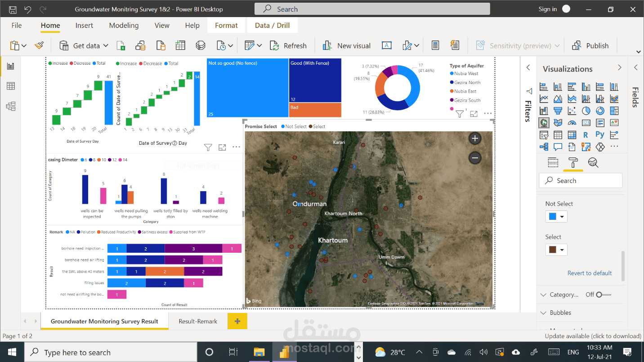Open the Data / Drill ribbon tab

coord(272,25)
